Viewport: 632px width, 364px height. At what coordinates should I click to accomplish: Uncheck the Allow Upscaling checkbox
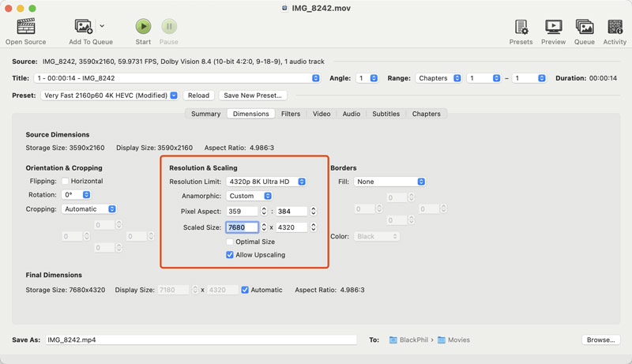(x=230, y=255)
